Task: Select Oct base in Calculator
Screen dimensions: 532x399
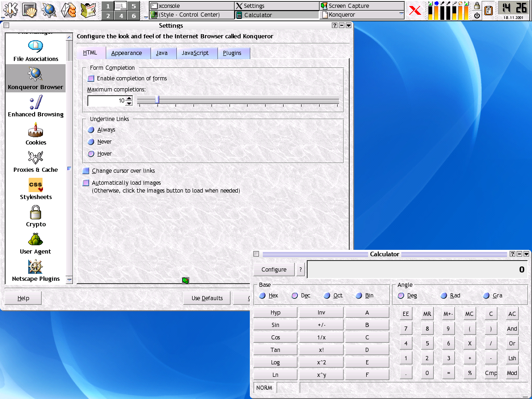Action: [327, 296]
